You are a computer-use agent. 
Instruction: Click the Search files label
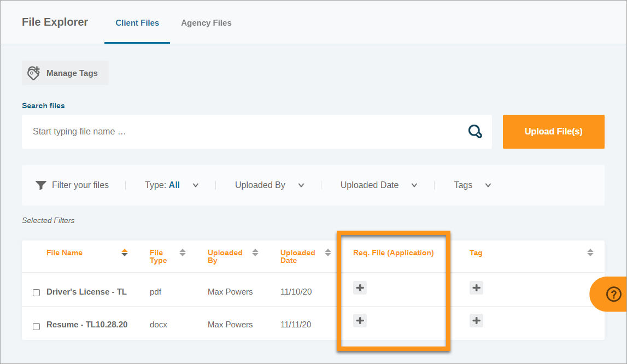(x=43, y=105)
